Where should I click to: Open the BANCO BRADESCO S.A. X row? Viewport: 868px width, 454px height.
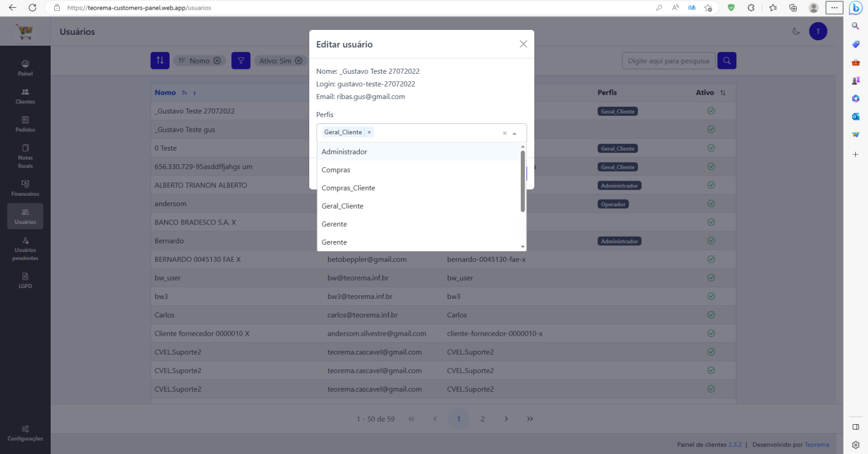(443, 222)
